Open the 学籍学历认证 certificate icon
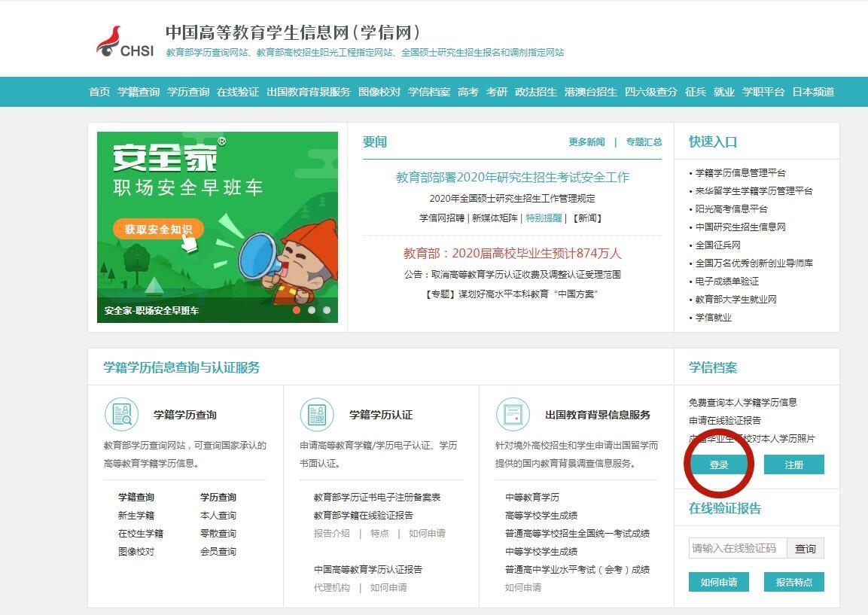Viewport: 868px width, 615px height. [317, 414]
